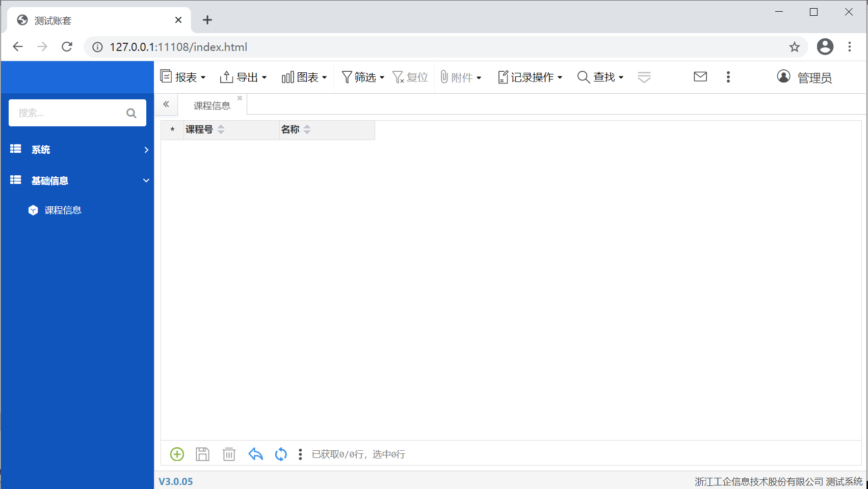Close the 测试账套 browser tab

pyautogui.click(x=178, y=20)
